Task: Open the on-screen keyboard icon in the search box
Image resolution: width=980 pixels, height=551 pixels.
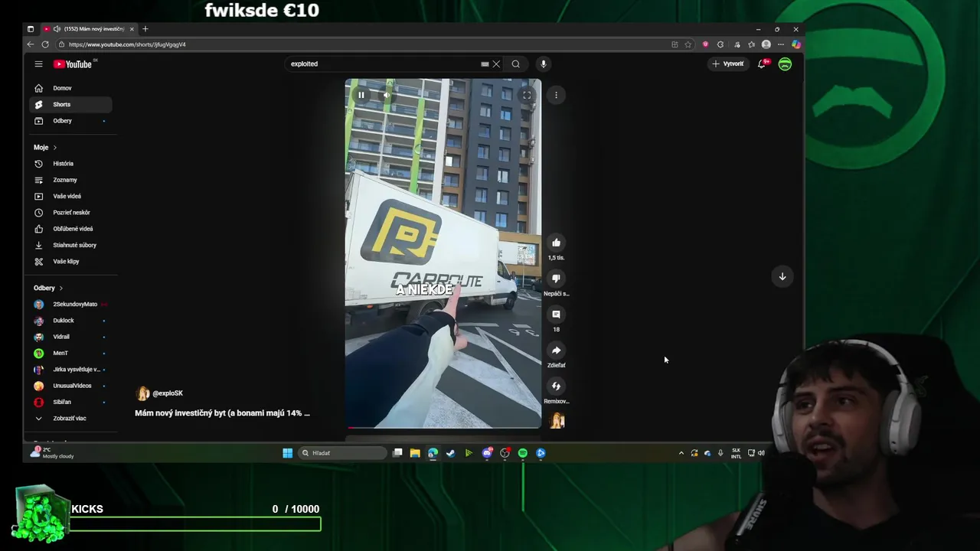Action: pos(485,64)
